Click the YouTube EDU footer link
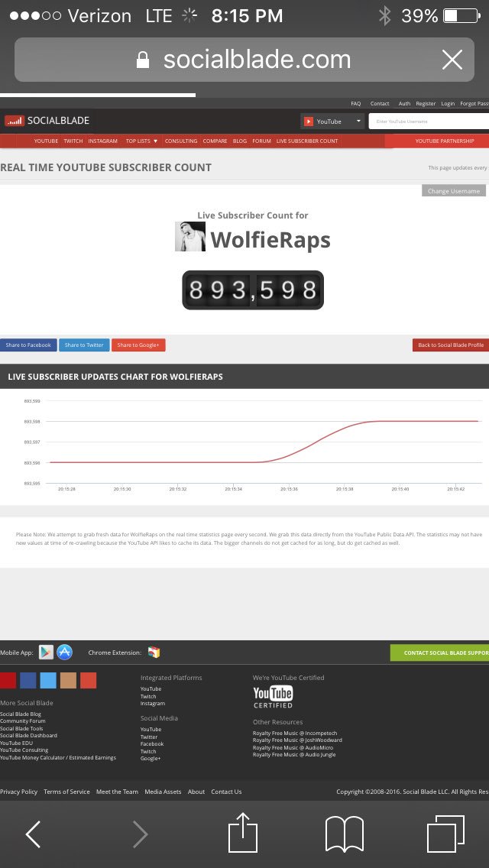489x868 pixels. coord(17,743)
